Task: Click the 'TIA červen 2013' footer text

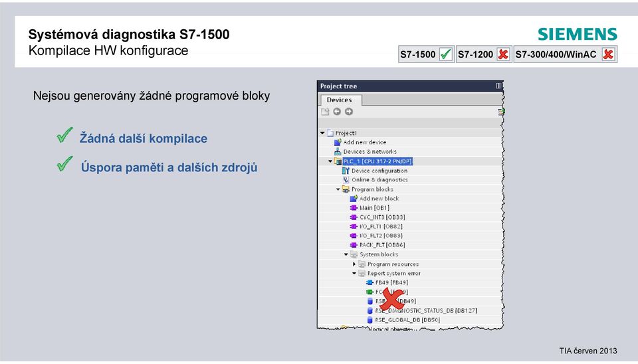Action: [588, 351]
